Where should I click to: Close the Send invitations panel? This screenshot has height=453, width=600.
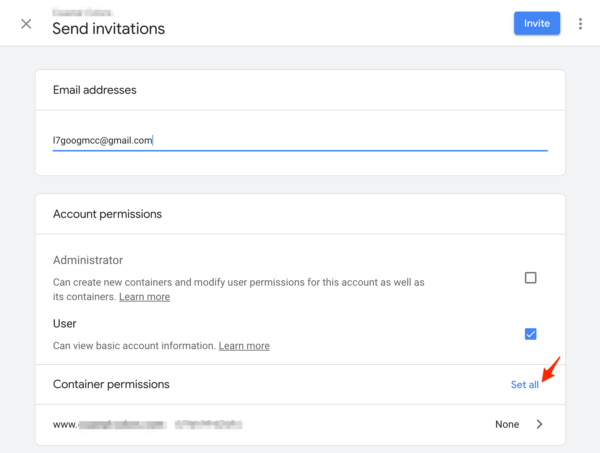26,24
